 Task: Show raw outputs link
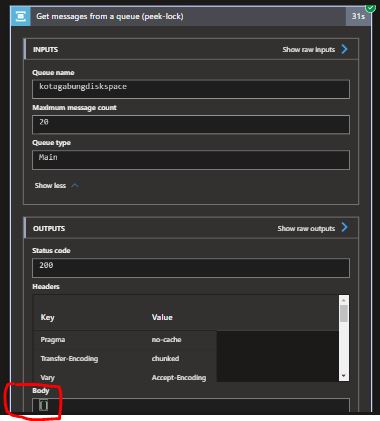(x=306, y=229)
